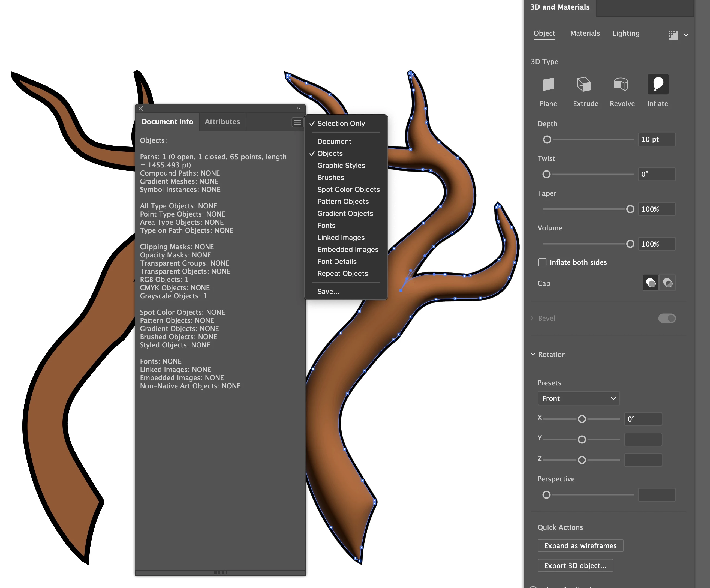Image resolution: width=710 pixels, height=588 pixels.
Task: Click Export 3D object button
Action: click(575, 565)
